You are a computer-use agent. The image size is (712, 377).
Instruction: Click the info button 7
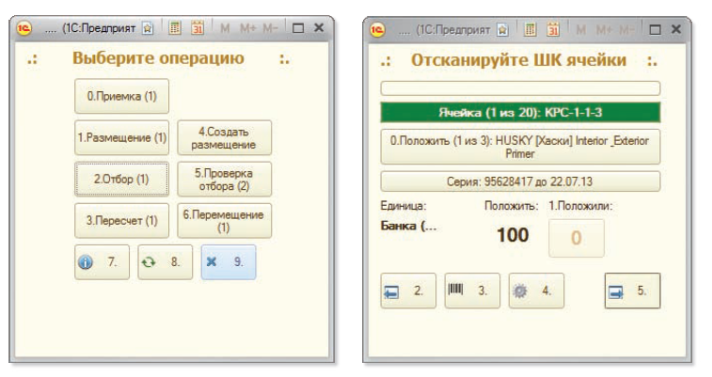click(x=102, y=262)
